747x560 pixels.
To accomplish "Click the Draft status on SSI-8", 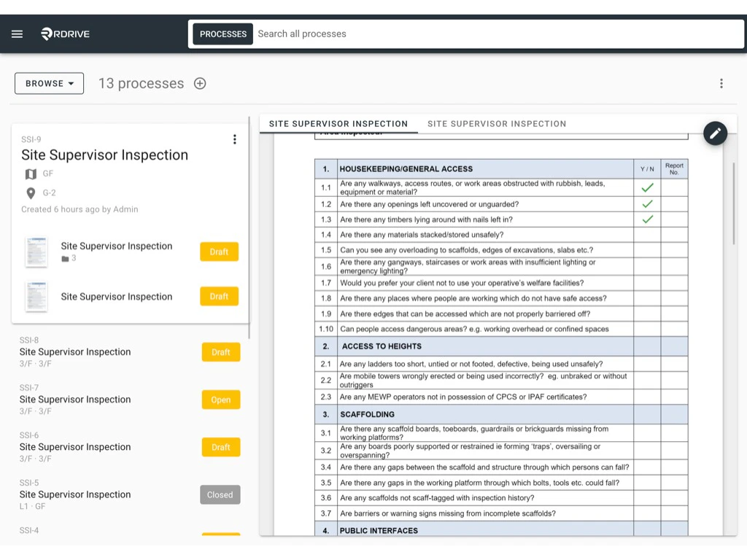I will coord(220,352).
